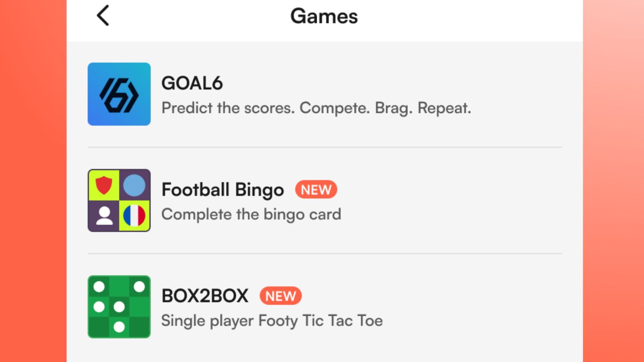Tap the player silhouette tile in Football Bingo icon
The width and height of the screenshot is (644, 362).
(x=103, y=215)
